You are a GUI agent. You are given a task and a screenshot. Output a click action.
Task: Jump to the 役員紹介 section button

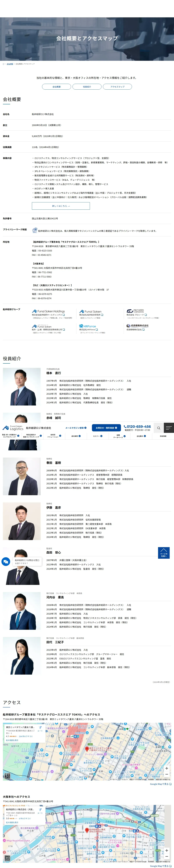[87, 87]
